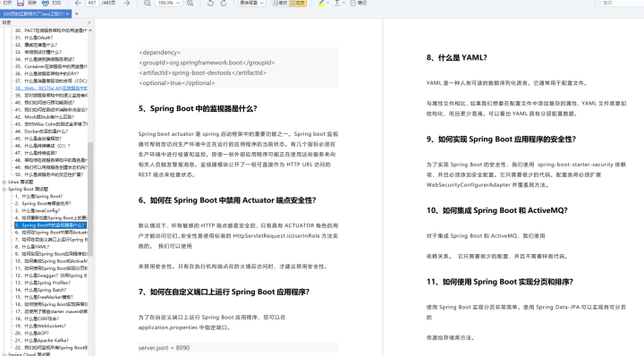This screenshot has width=644, height=356.
Task: Open outline item 10. 如何集成Spring Boot和ActiveMQ
Action: pyautogui.click(x=51, y=261)
